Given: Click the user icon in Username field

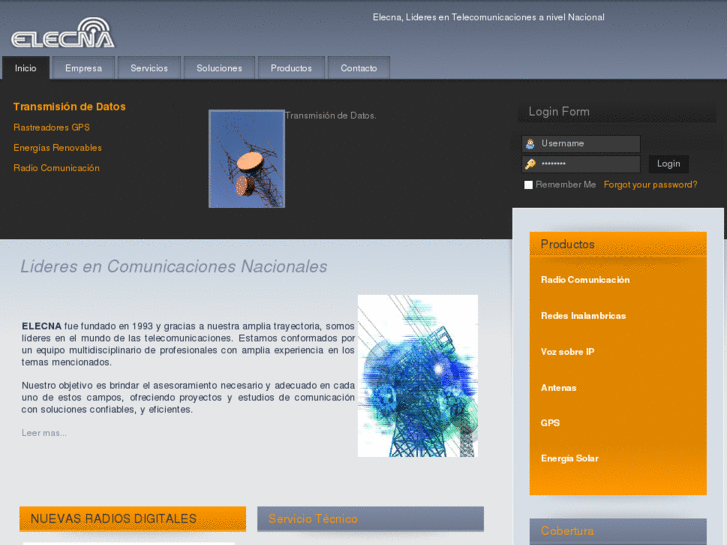Looking at the screenshot, I should pyautogui.click(x=530, y=144).
